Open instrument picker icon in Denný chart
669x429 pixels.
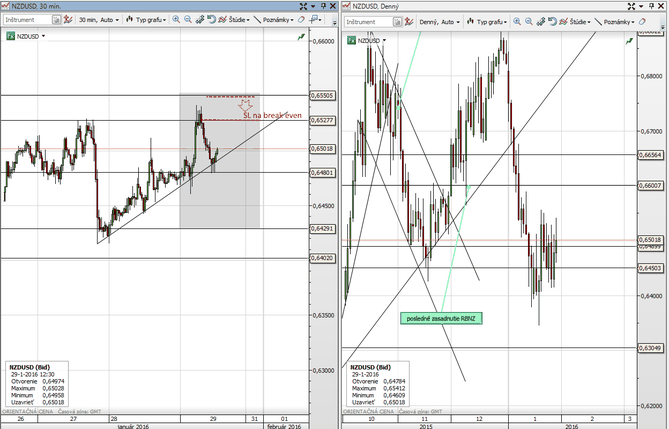[x=397, y=22]
